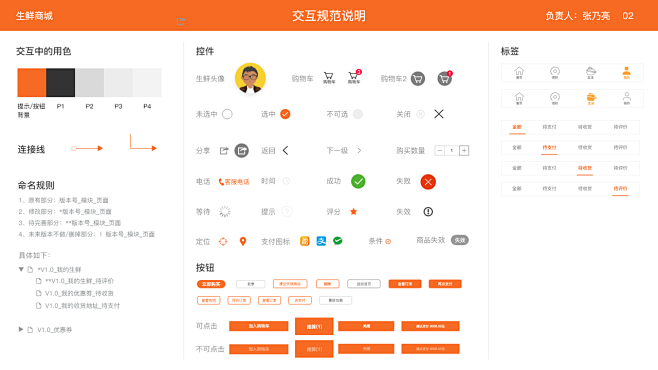Select the orange underlined 全部 tab
Image resolution: width=658 pixels, height=370 pixels.
[517, 127]
